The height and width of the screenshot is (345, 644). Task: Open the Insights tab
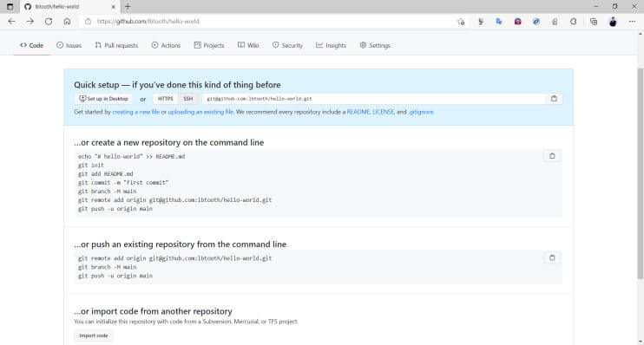click(x=331, y=45)
